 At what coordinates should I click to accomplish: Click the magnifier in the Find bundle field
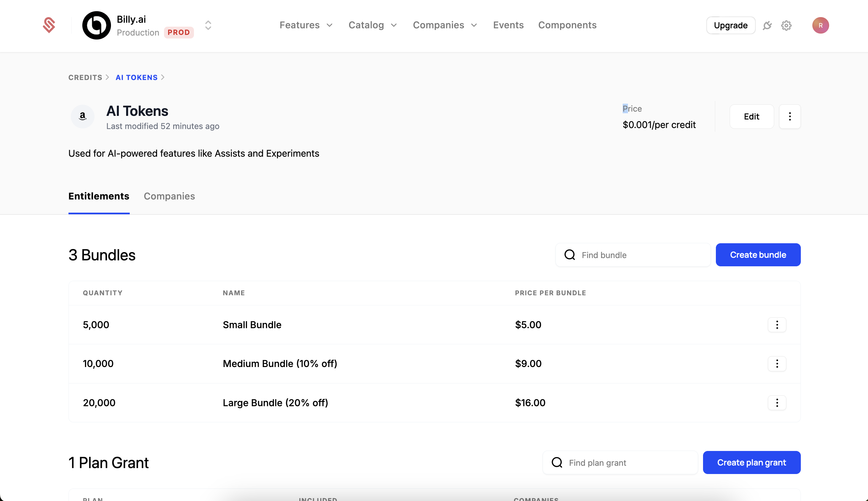tap(570, 255)
